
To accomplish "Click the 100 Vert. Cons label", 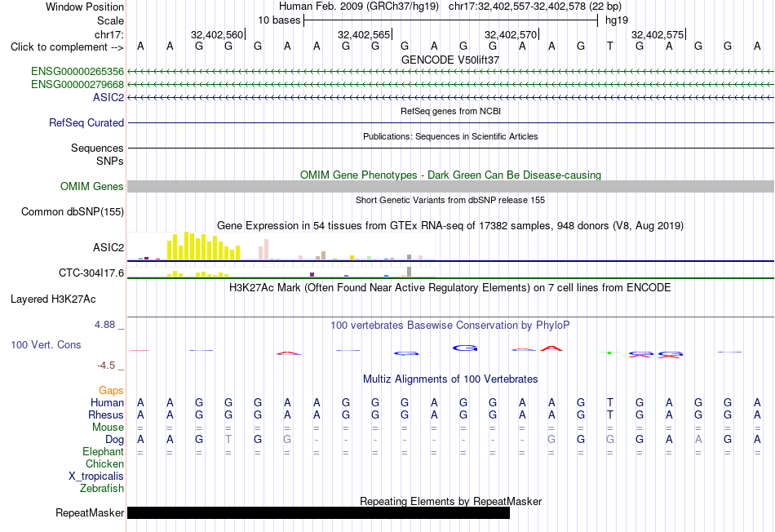I will (46, 344).
